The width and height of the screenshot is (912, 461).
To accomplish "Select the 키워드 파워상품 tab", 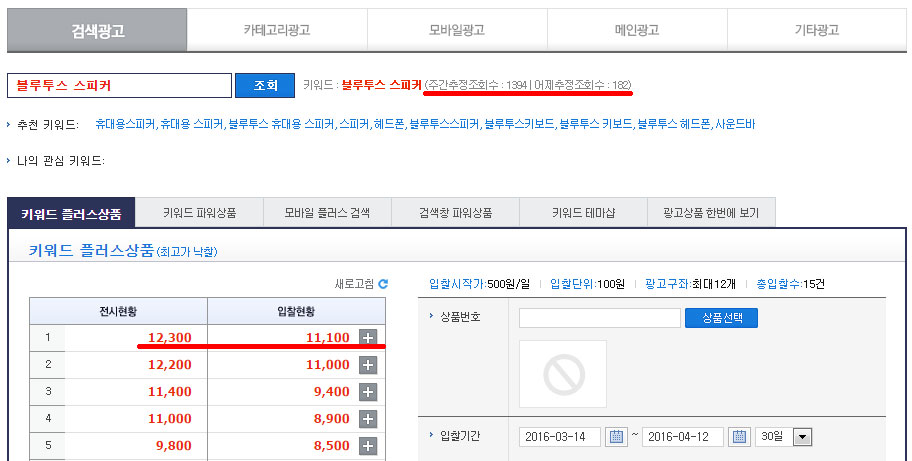I will 200,213.
